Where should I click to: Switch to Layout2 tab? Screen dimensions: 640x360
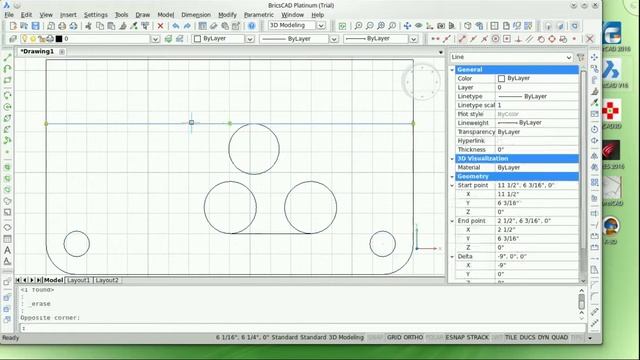coord(107,280)
